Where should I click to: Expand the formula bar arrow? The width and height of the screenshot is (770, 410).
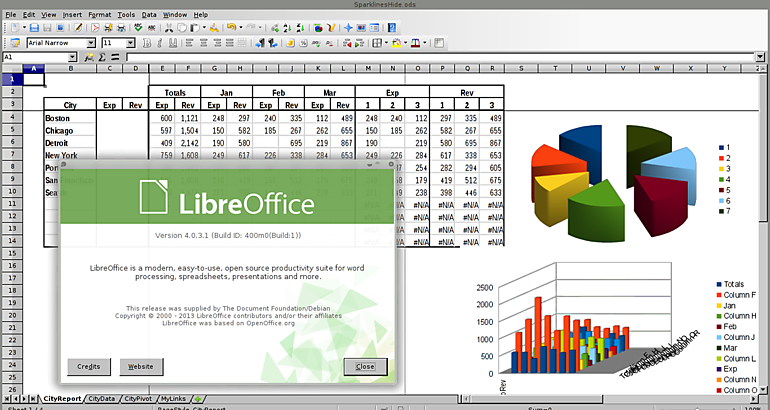[x=760, y=57]
